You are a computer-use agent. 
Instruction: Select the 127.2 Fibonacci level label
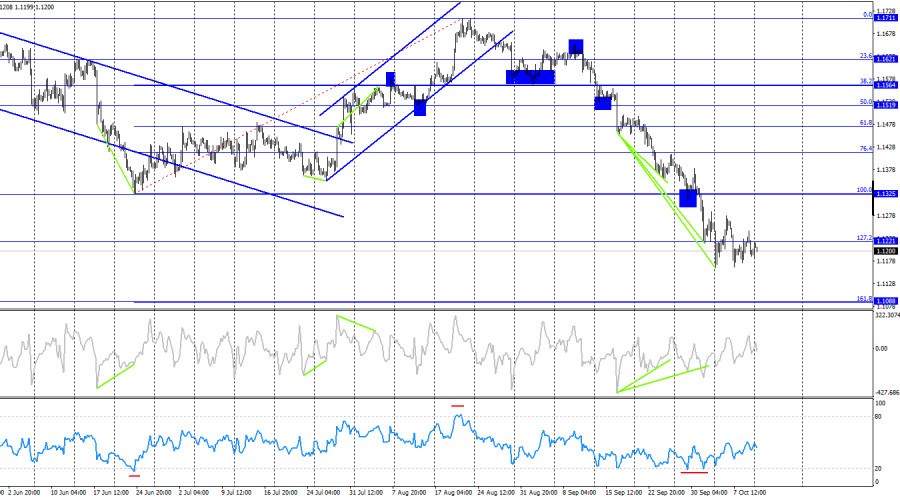864,238
